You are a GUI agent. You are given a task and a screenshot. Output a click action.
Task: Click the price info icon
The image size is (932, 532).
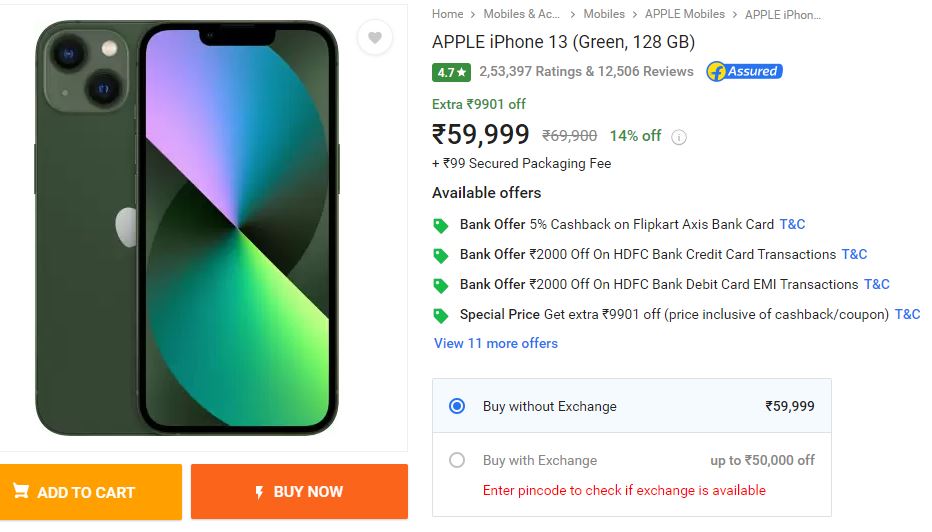(679, 137)
